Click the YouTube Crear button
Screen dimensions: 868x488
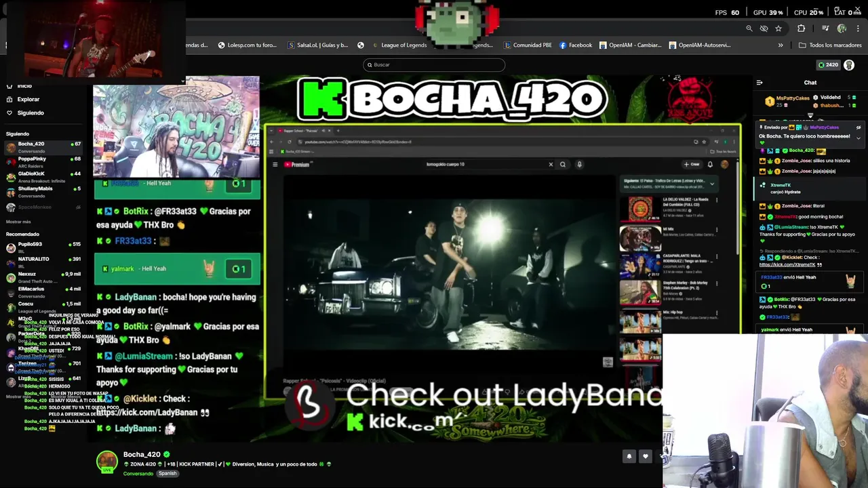[x=692, y=164]
